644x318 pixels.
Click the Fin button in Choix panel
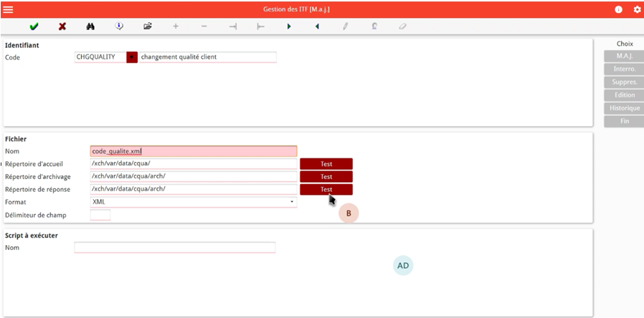pyautogui.click(x=624, y=121)
